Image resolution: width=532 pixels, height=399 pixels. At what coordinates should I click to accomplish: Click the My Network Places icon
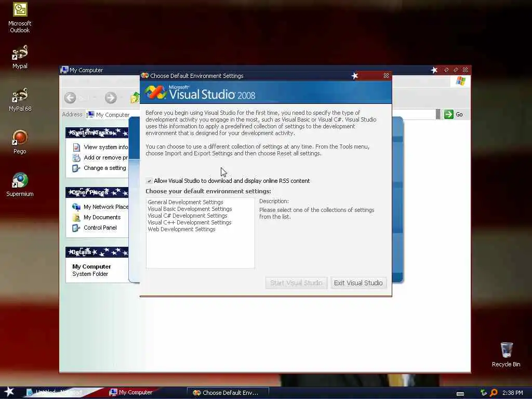(76, 207)
